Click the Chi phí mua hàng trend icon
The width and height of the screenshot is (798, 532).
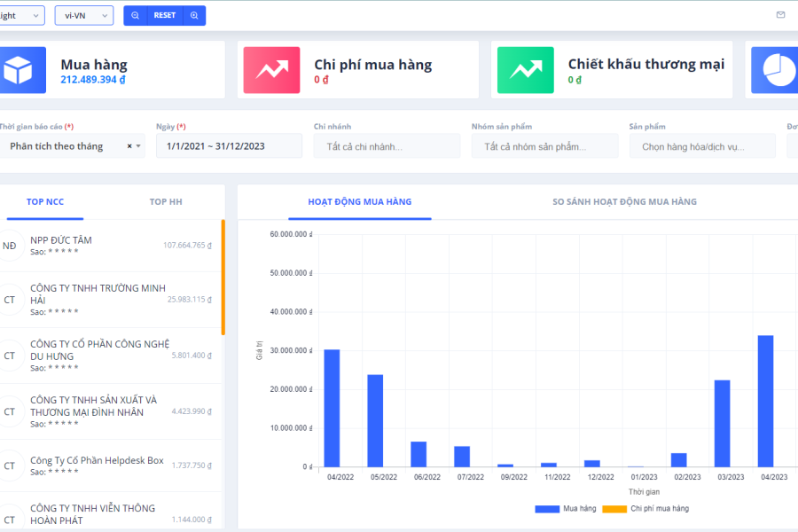(271, 70)
